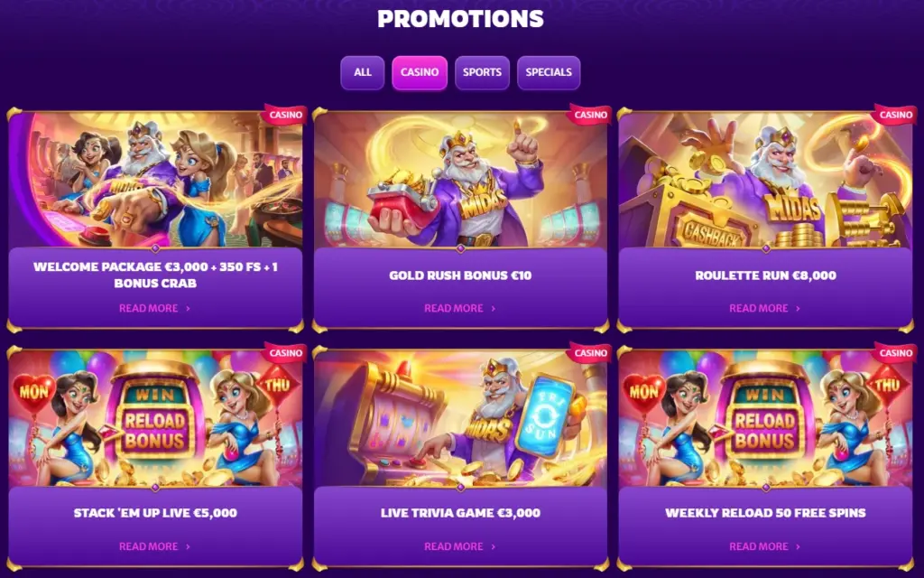Select the ALL promotions filter tab
Image resolution: width=924 pixels, height=578 pixels.
click(x=363, y=72)
